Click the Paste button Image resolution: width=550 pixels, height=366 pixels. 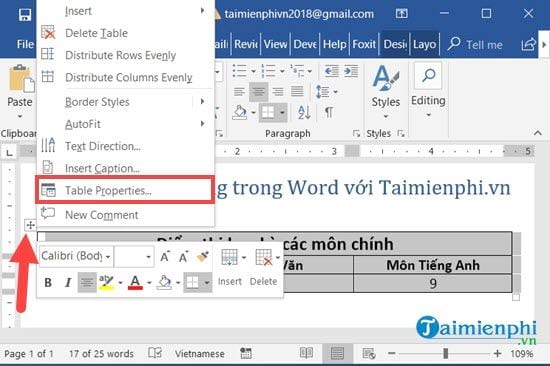20,91
